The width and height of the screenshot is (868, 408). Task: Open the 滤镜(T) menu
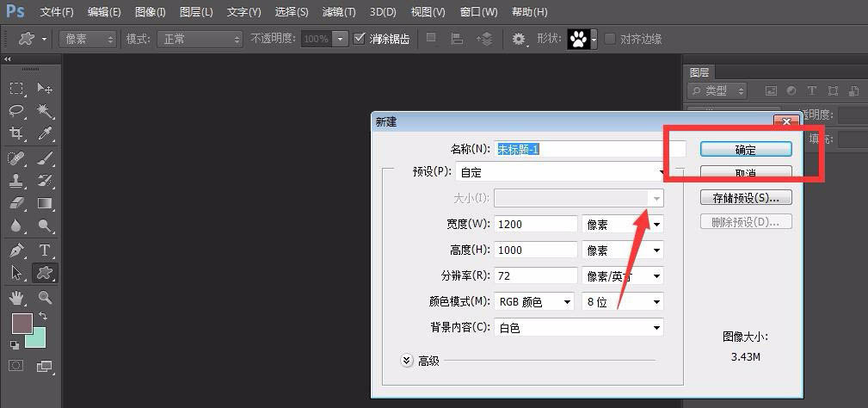coord(339,12)
